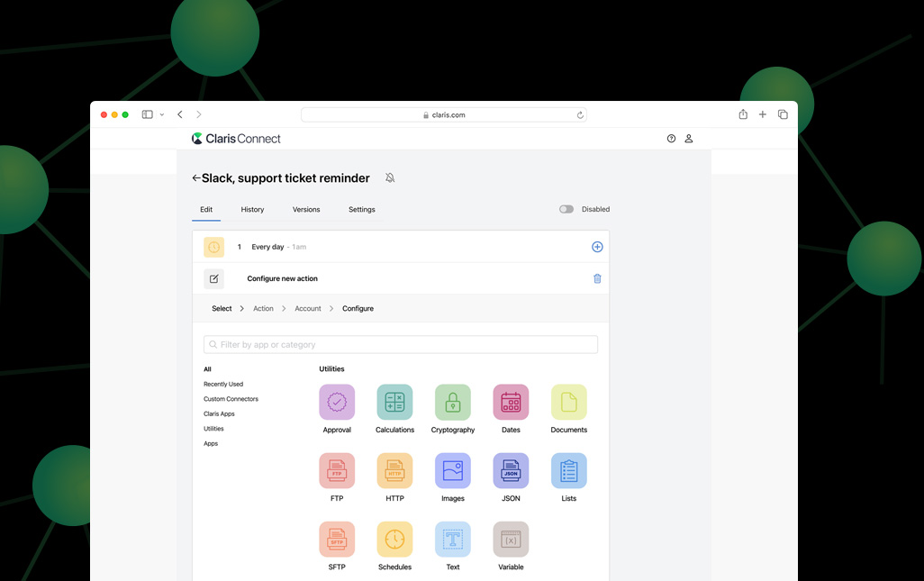Go back using the arrow beside flow title
The width and height of the screenshot is (924, 581).
click(196, 178)
